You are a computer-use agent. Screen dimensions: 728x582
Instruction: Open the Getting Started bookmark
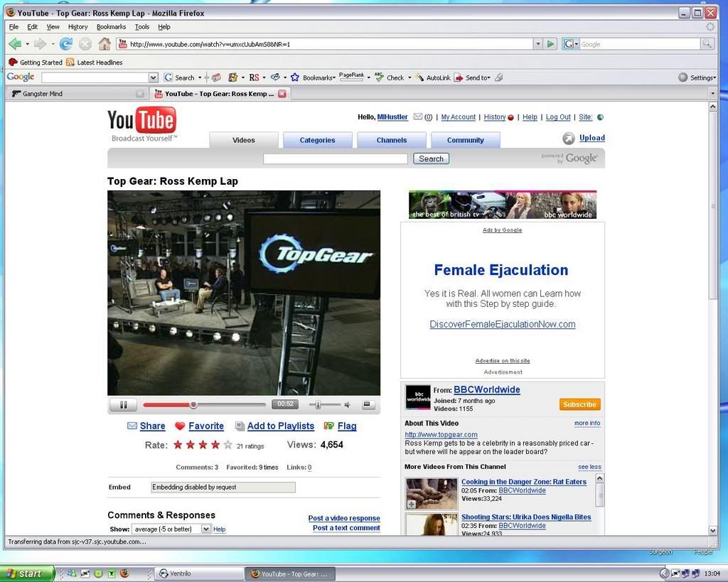pyautogui.click(x=36, y=63)
